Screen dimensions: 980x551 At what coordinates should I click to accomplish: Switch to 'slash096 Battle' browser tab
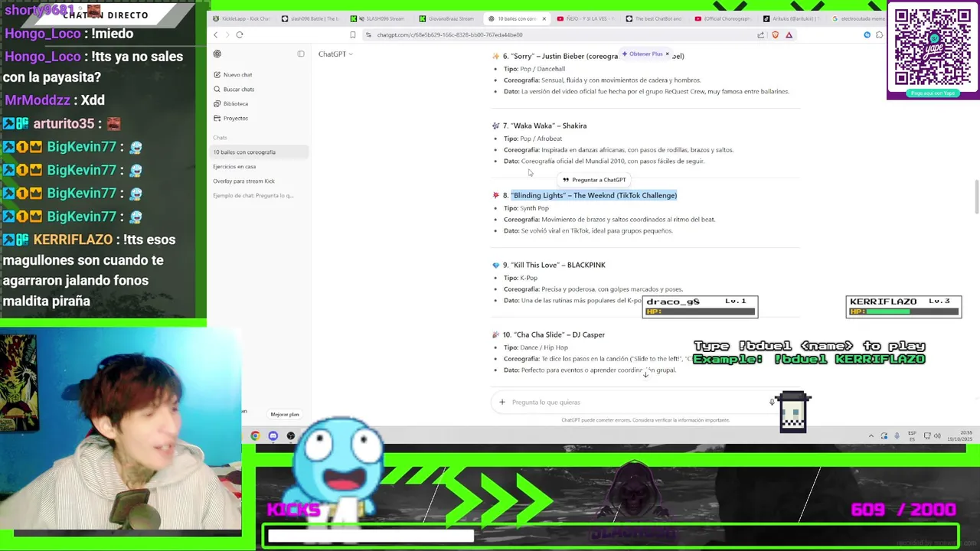311,18
